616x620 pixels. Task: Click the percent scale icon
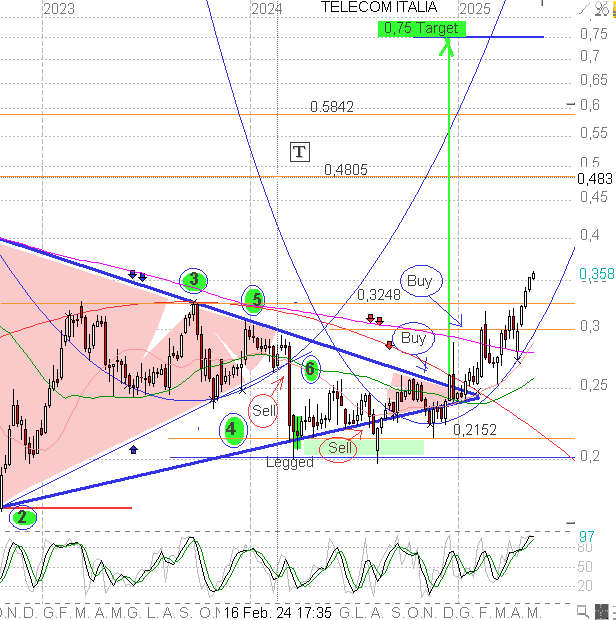[x=603, y=8]
